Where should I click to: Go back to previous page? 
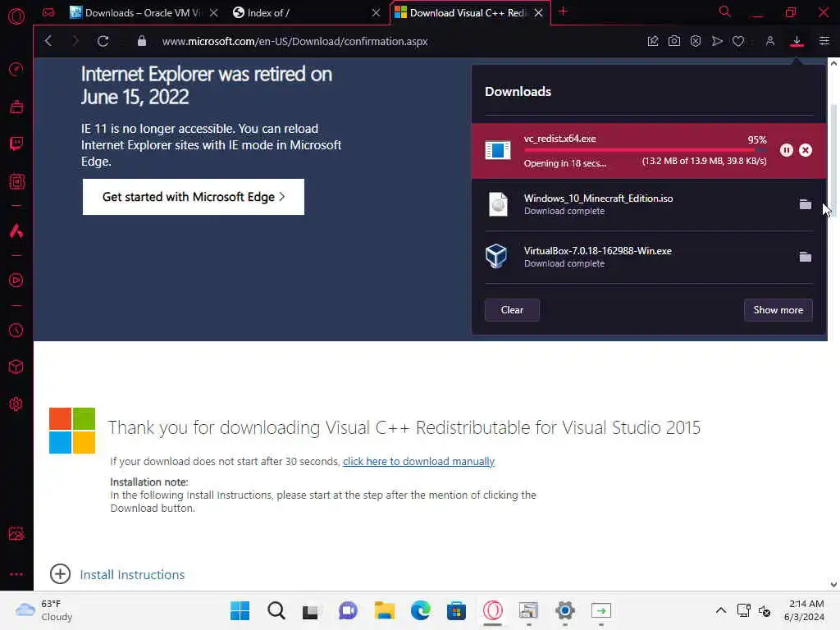(x=48, y=41)
